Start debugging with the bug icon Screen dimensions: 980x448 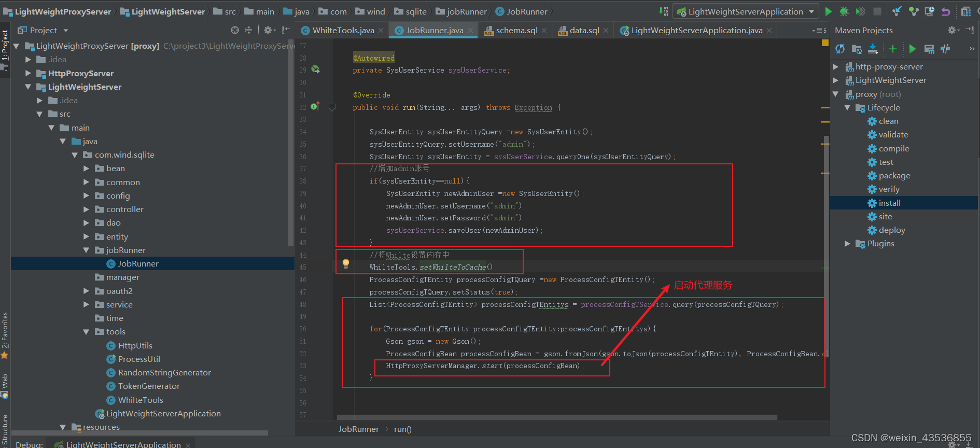click(x=844, y=11)
